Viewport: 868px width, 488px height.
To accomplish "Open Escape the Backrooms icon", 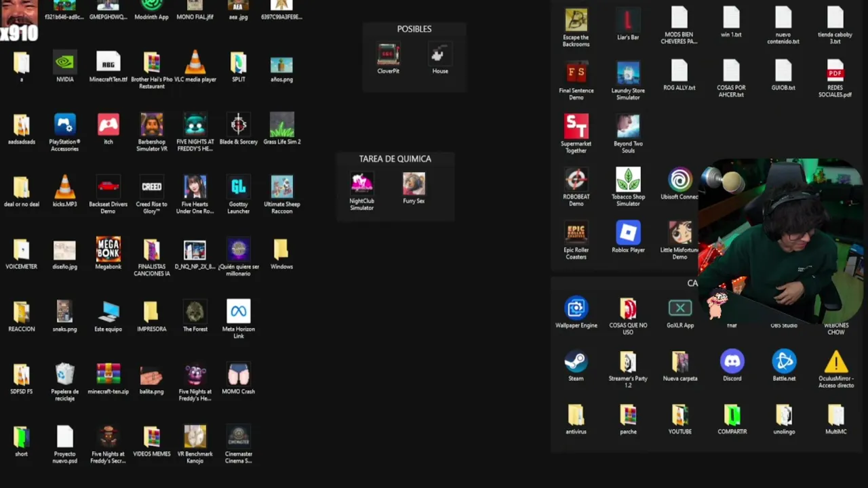I will (x=576, y=20).
